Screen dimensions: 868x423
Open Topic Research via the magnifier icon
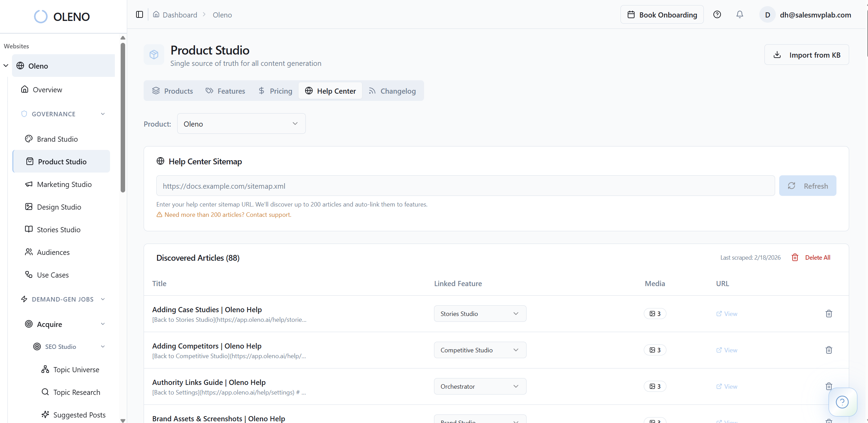45,392
